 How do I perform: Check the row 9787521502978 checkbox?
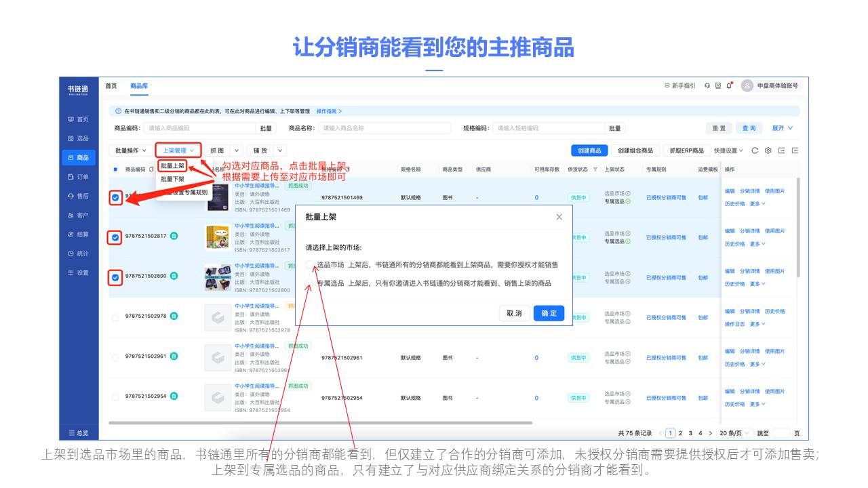(x=115, y=317)
